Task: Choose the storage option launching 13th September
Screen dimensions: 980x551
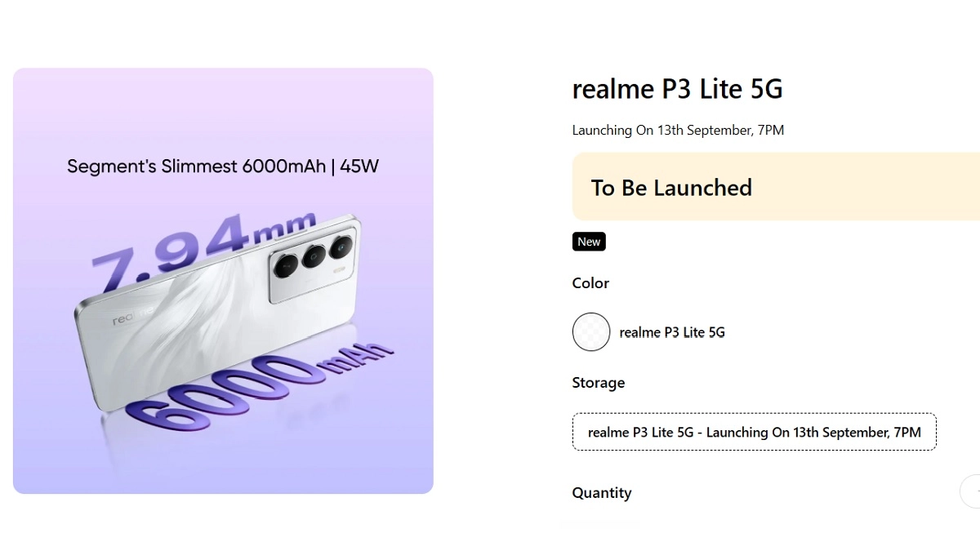Action: click(754, 432)
